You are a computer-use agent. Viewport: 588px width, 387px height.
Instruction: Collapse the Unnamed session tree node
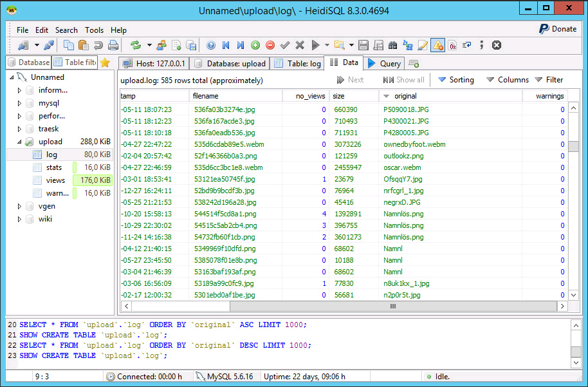12,77
